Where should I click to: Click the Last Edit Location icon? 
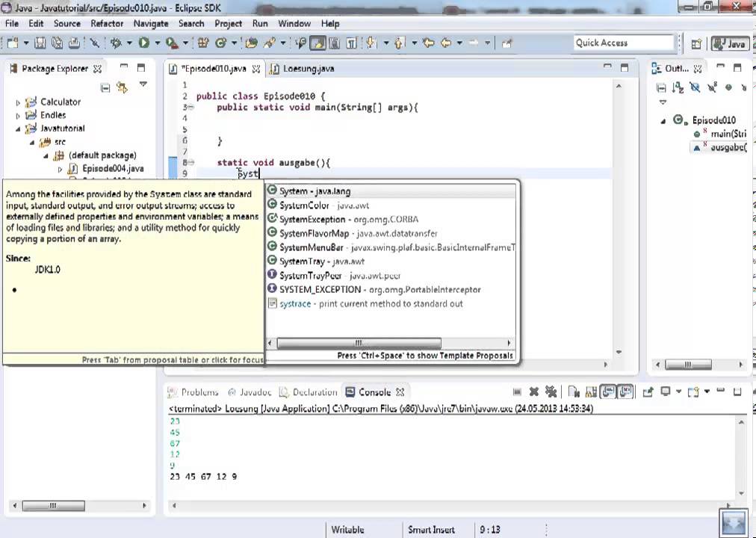click(x=427, y=43)
